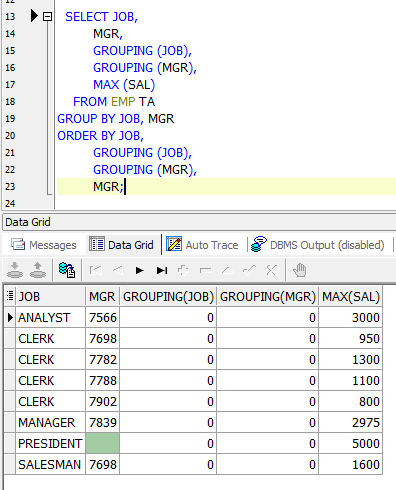Click the SELECT JOB, line in editor
The height and width of the screenshot is (490, 396).
[x=101, y=17]
